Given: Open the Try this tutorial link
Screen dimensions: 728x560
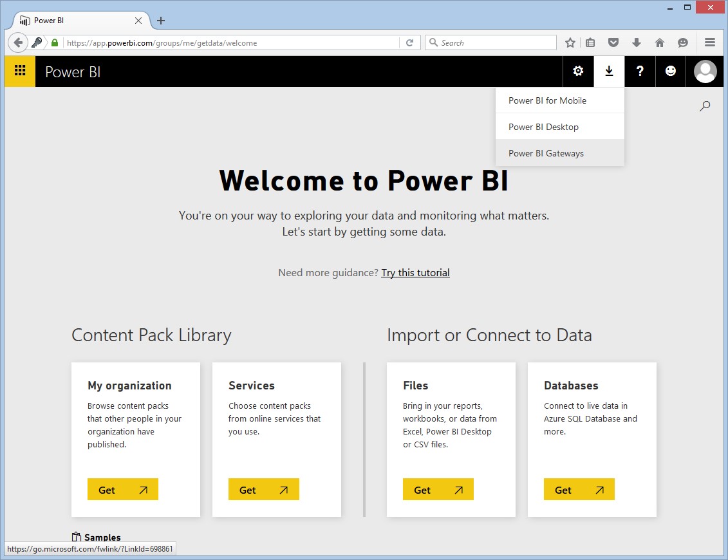Looking at the screenshot, I should (x=416, y=272).
